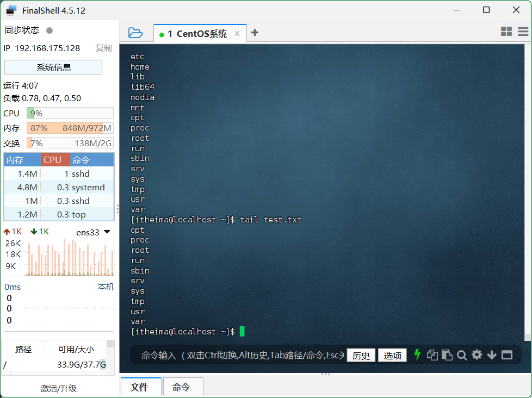The image size is (532, 398).
Task: Add a new tab with plus icon
Action: pos(255,33)
